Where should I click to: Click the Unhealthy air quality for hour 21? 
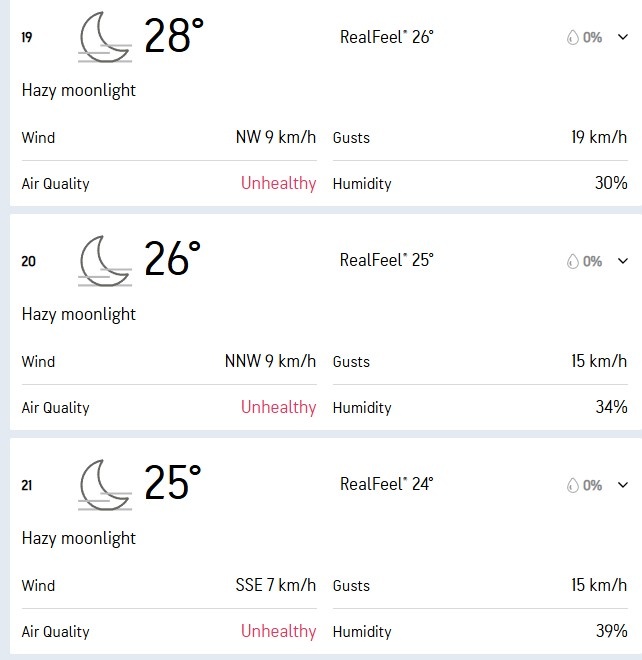tap(278, 631)
